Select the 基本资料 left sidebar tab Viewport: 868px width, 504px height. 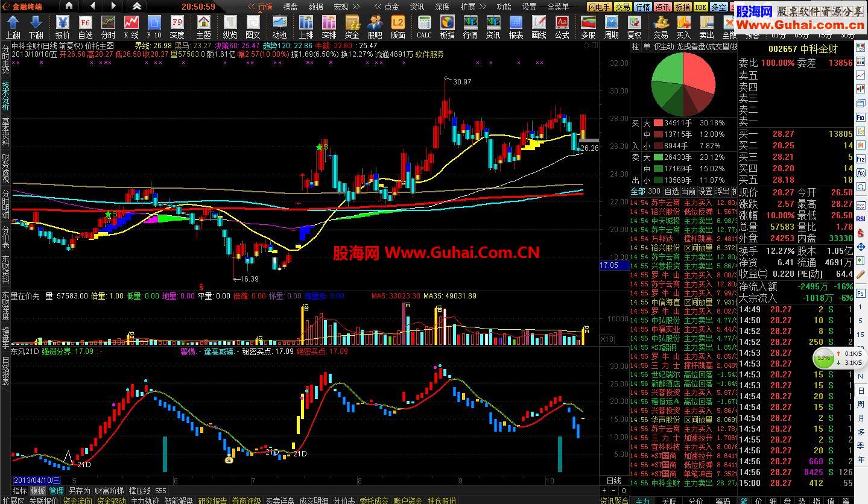tap(5, 132)
